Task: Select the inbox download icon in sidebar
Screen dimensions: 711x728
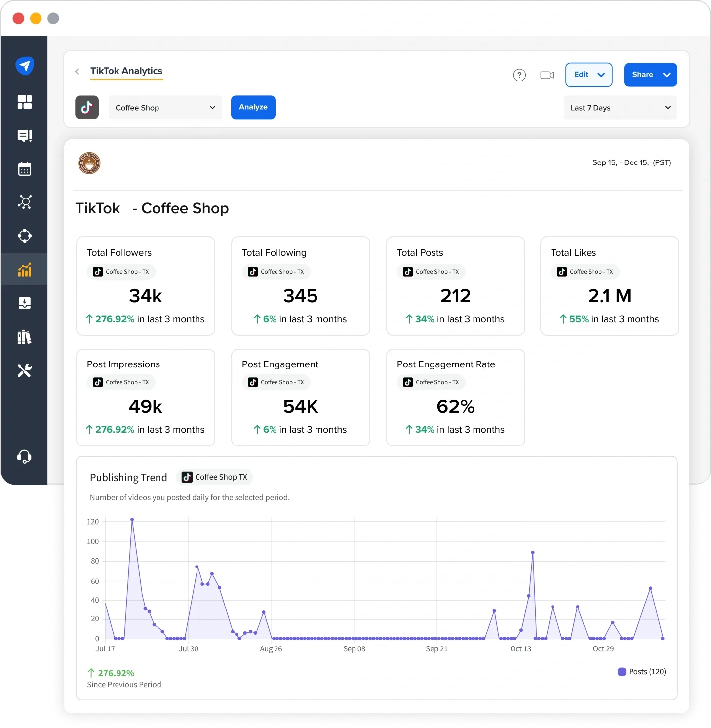Action: pyautogui.click(x=25, y=303)
